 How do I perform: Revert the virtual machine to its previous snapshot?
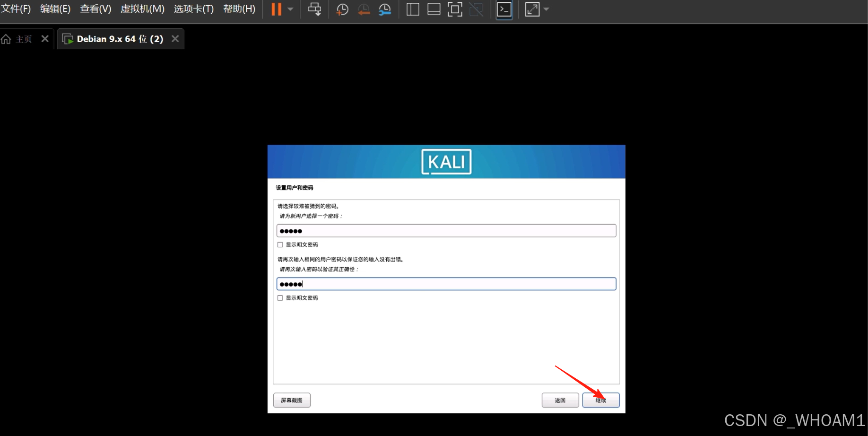click(364, 9)
